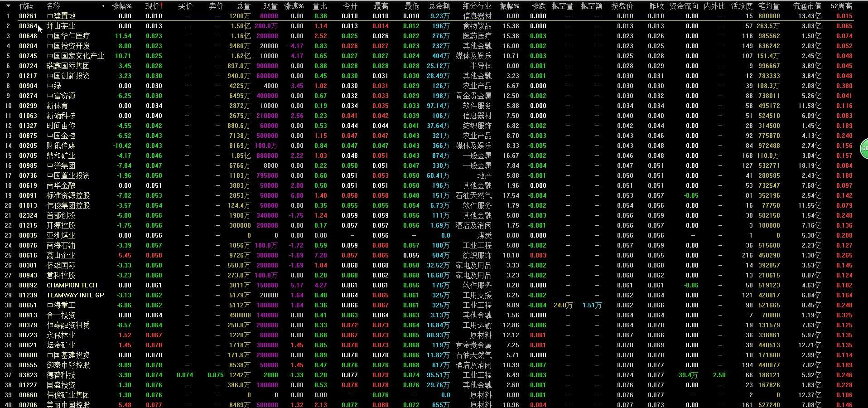This screenshot has height=408, width=868.
Task: Select stock row 中国华仁医疗
Action: tap(68, 36)
